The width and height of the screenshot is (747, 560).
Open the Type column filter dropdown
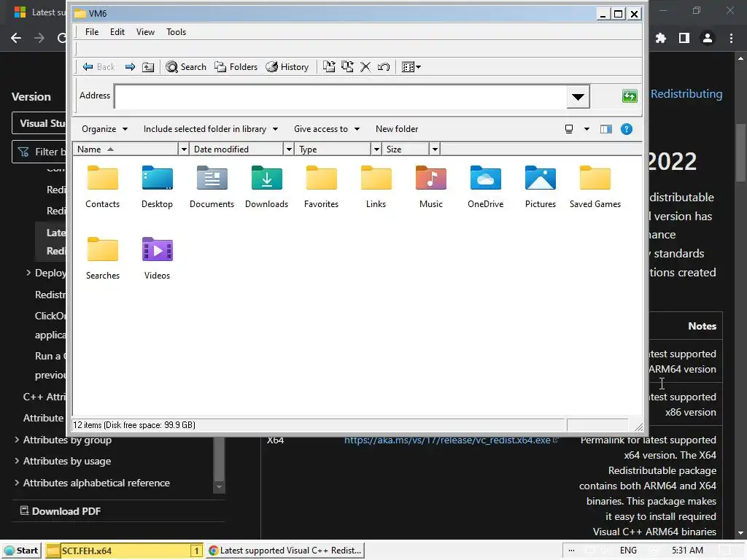[376, 149]
